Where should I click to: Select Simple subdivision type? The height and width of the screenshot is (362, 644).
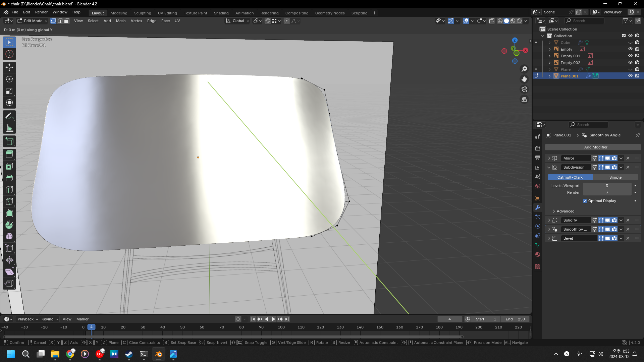coord(615,177)
